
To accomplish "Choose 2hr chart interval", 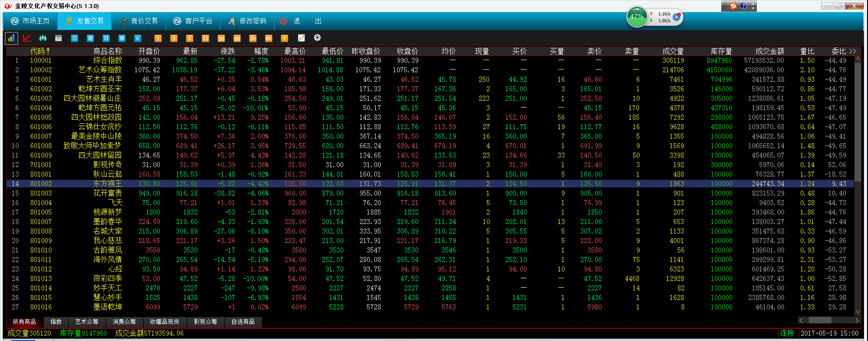I will tap(253, 38).
